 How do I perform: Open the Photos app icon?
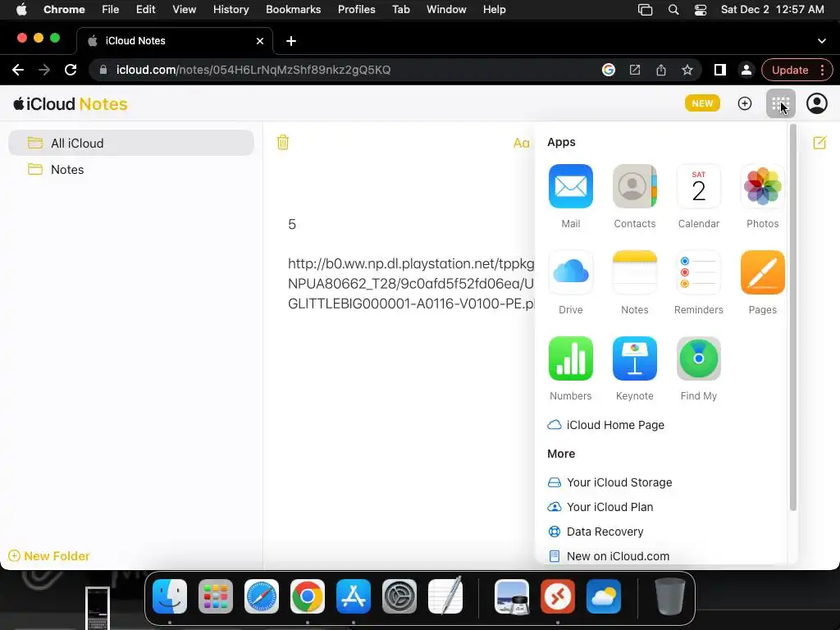(762, 186)
